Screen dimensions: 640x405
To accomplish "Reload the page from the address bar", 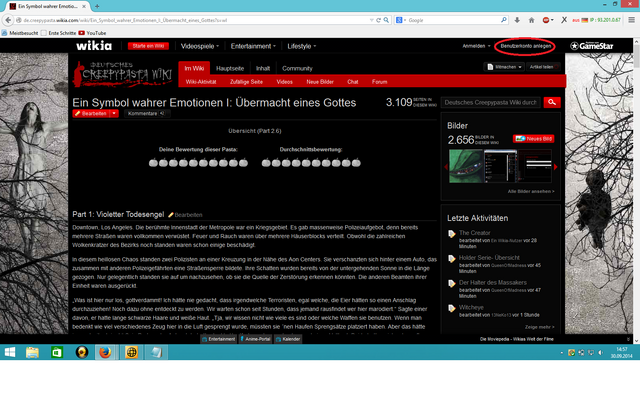I will click(x=379, y=20).
